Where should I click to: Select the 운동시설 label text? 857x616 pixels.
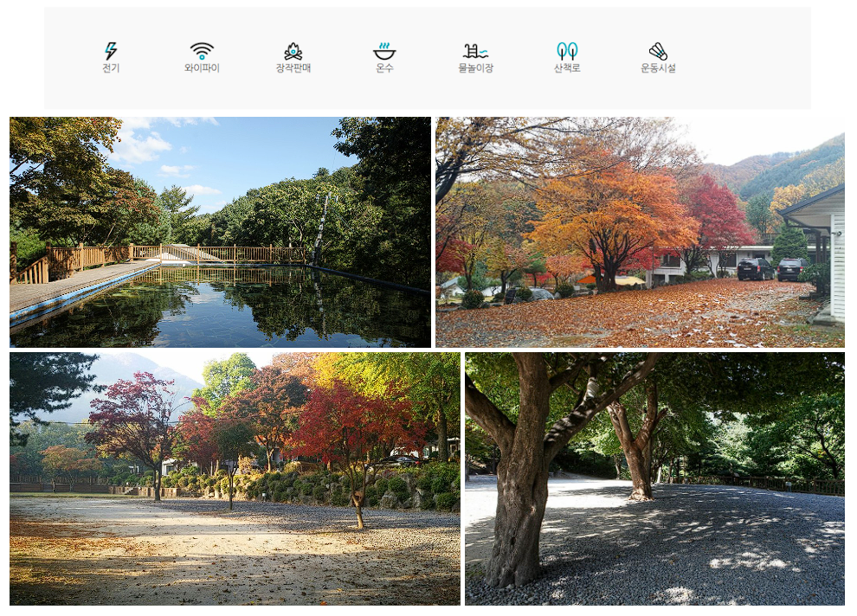(658, 68)
